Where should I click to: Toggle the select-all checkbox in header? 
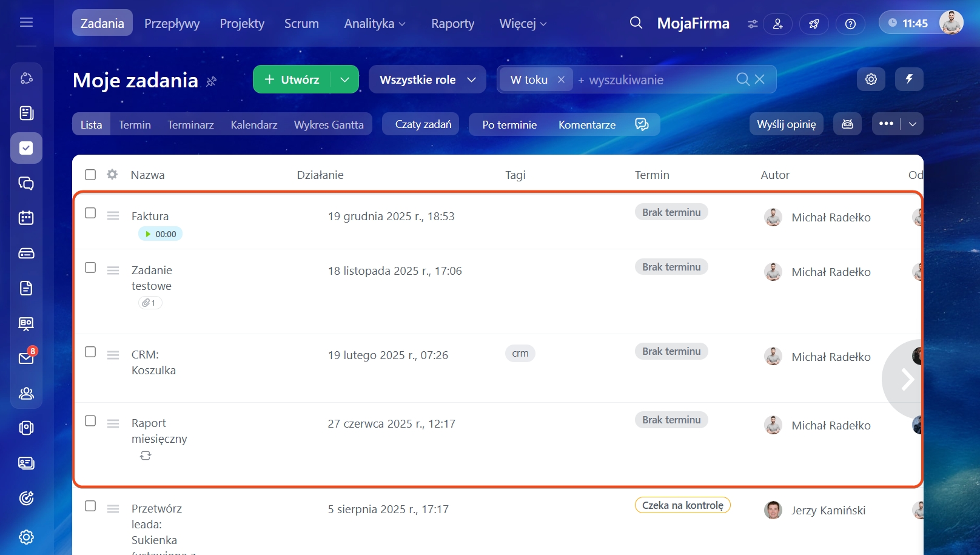click(90, 175)
